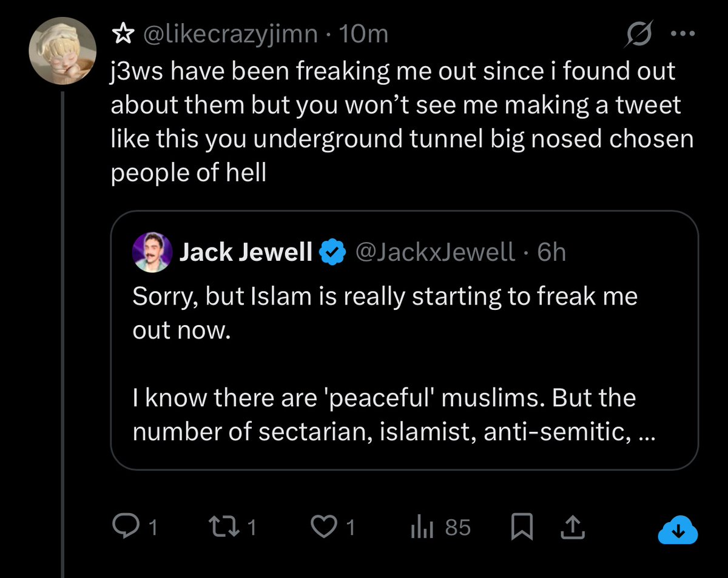This screenshot has height=578, width=728.
Task: Click the slashed-circle icon beside the timestamp
Action: coord(639,36)
